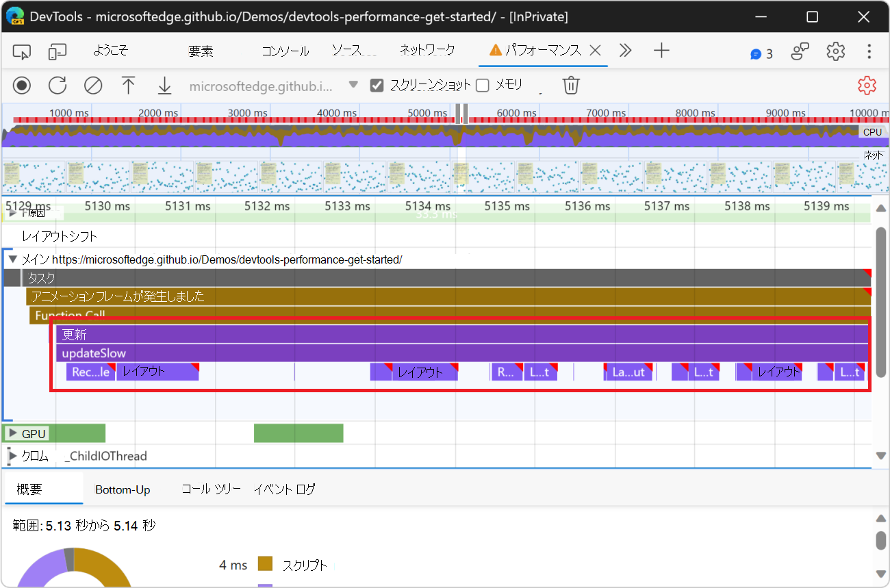Click the CPU overview chart label
Image resolution: width=890 pixels, height=588 pixels.
(872, 131)
